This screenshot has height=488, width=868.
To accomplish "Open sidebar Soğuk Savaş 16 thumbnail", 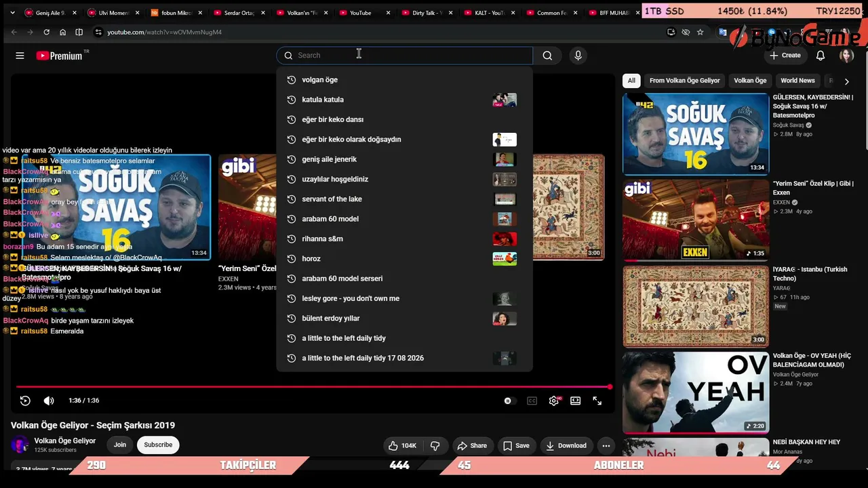I will tap(696, 134).
